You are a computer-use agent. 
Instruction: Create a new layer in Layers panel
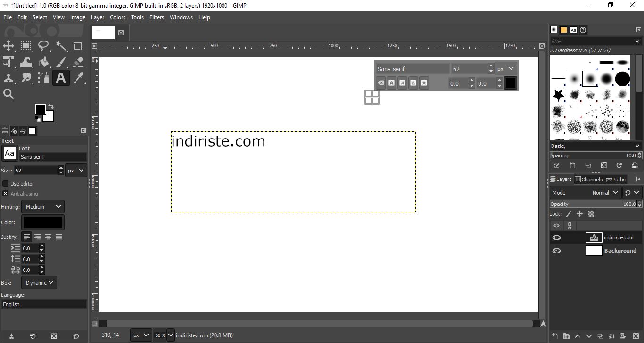(x=555, y=336)
